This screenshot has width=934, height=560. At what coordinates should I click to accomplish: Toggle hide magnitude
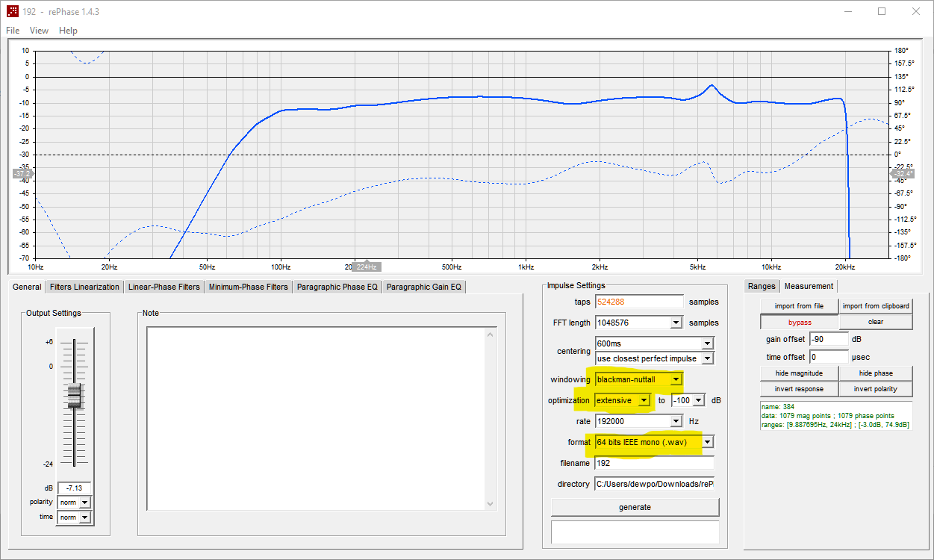click(799, 373)
